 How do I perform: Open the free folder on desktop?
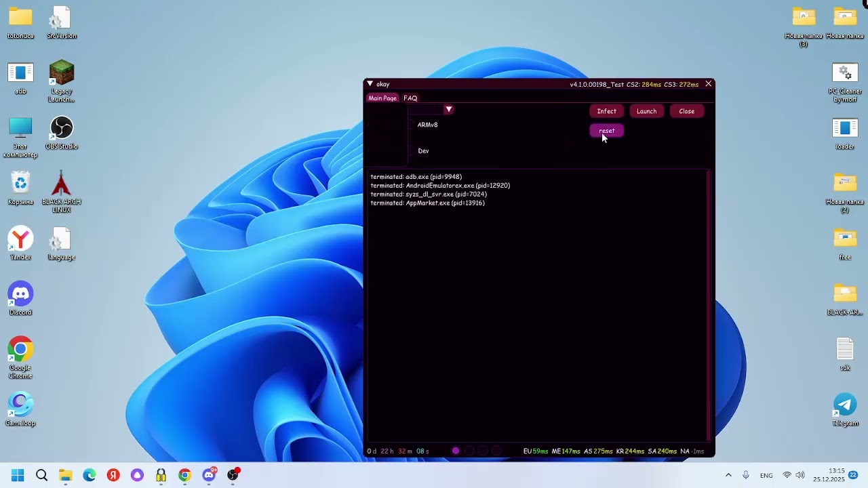click(845, 244)
